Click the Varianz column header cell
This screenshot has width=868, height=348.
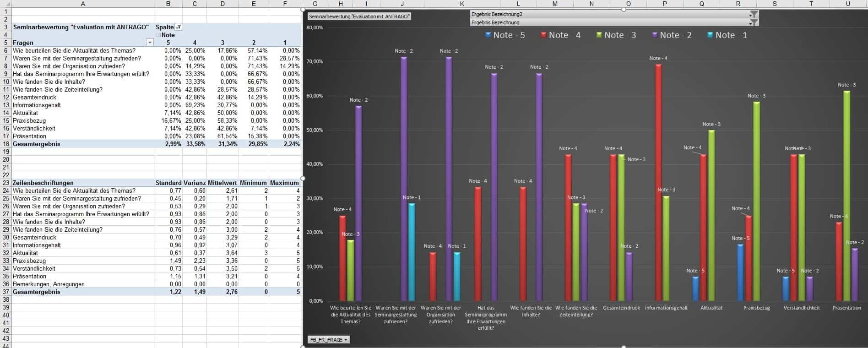[x=195, y=183]
